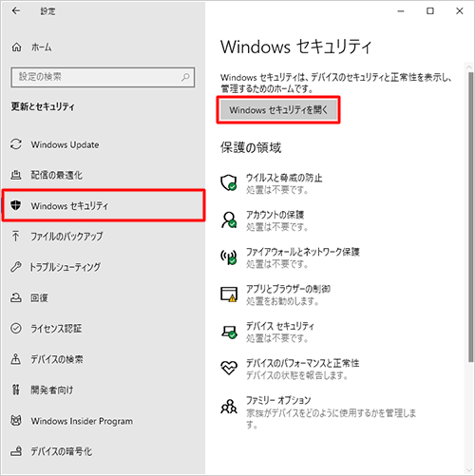
Task: Click the デバイス セキュリティ laptop icon
Action: [x=229, y=332]
